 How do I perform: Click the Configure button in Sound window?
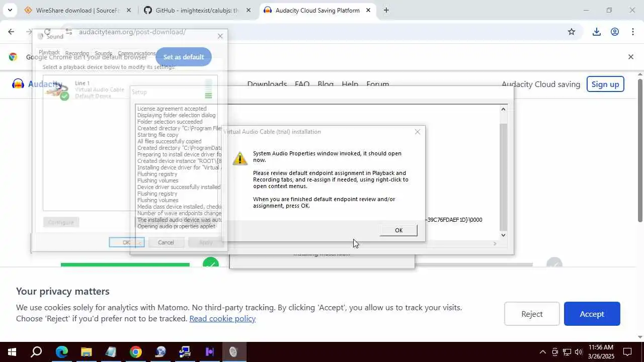click(61, 222)
